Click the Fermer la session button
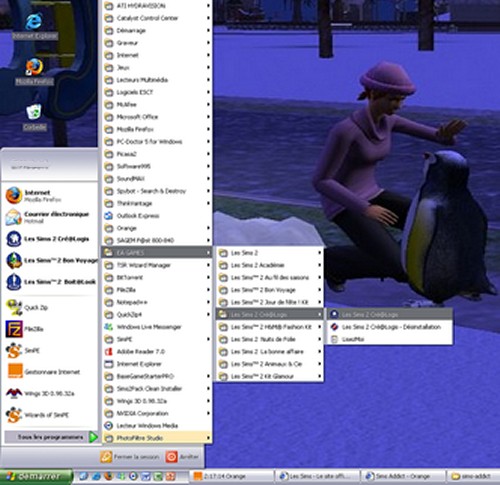Viewport: 500px width, 485px height. pos(130,457)
